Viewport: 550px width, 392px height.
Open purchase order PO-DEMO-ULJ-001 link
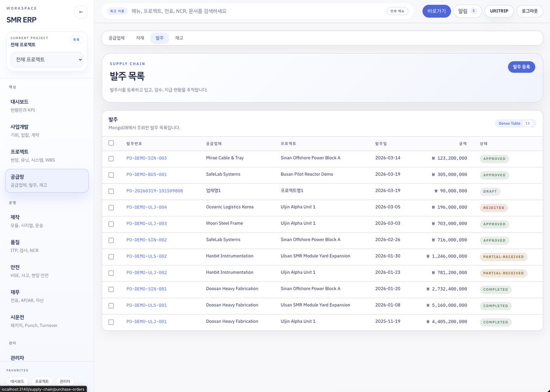tap(147, 322)
